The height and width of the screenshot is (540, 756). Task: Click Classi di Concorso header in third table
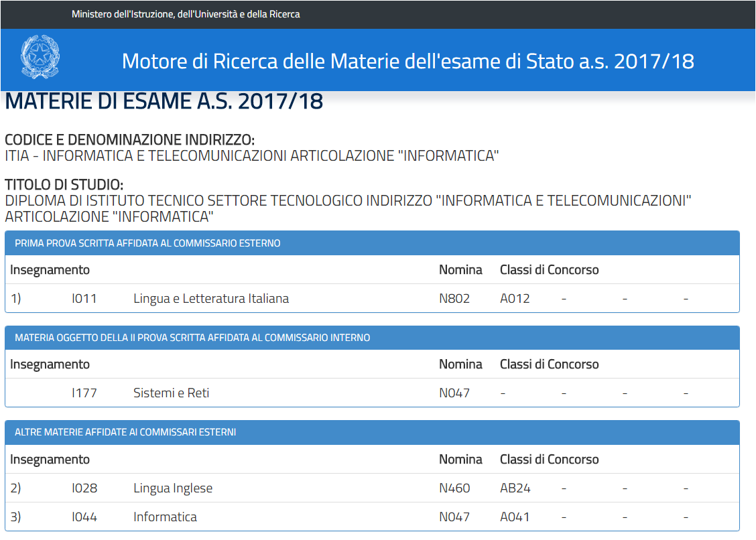tap(549, 459)
